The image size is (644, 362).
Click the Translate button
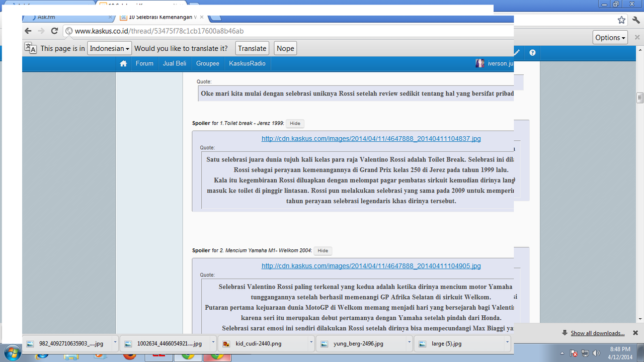click(252, 48)
